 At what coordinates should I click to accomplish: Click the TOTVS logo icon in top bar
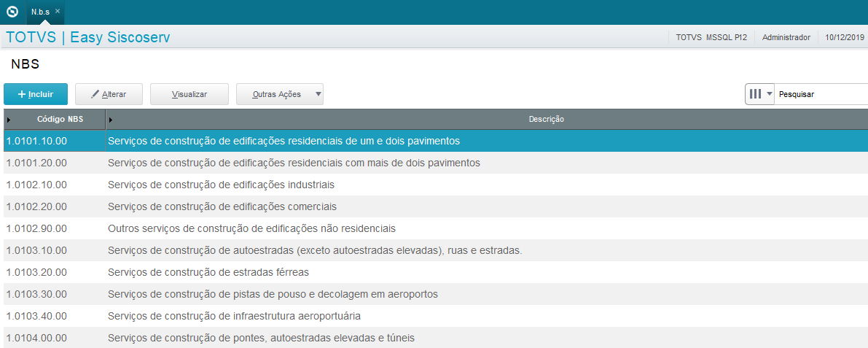pyautogui.click(x=12, y=11)
